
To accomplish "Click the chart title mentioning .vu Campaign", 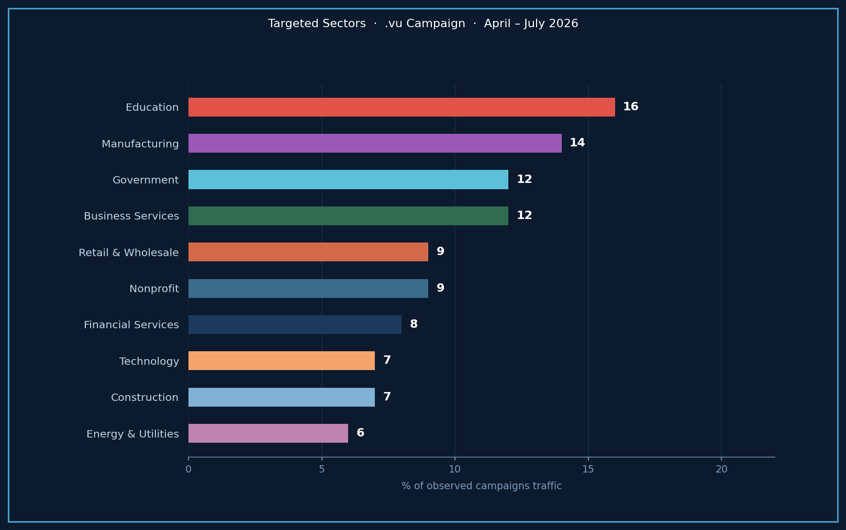I will coord(423,24).
